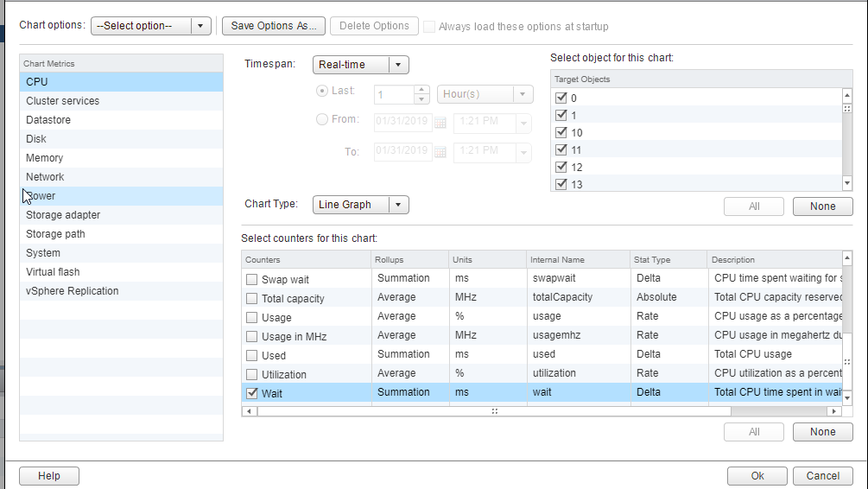Increase the Last timespan stepper value
The image size is (868, 489).
[421, 89]
